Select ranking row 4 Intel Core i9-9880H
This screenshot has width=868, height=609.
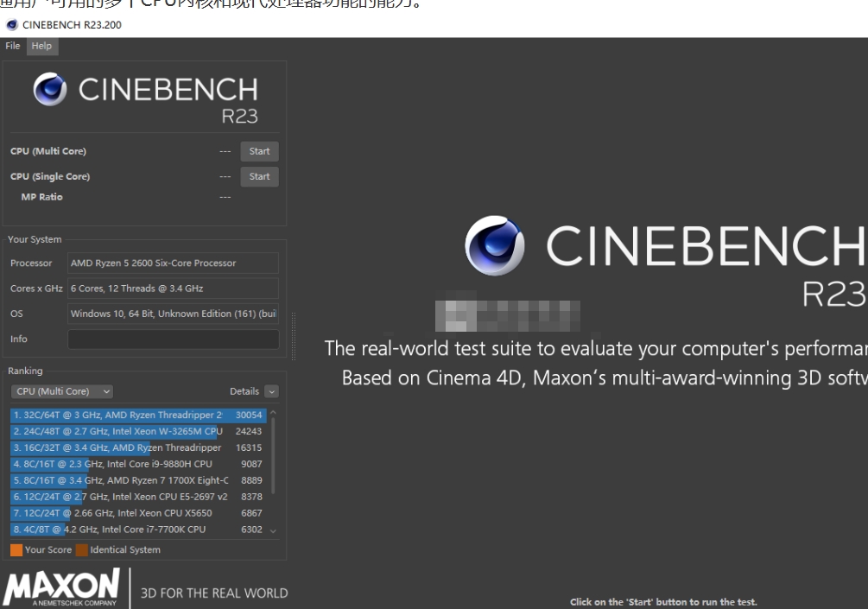tap(138, 464)
